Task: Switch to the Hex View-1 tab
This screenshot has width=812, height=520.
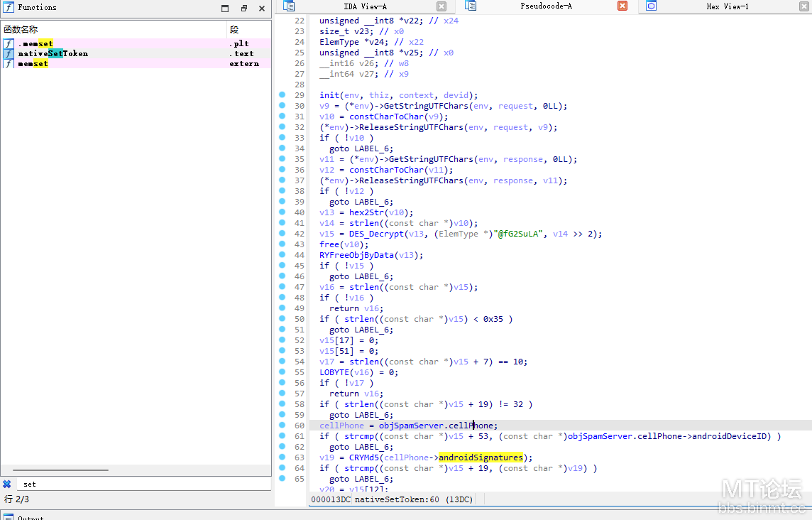Action: pyautogui.click(x=727, y=6)
